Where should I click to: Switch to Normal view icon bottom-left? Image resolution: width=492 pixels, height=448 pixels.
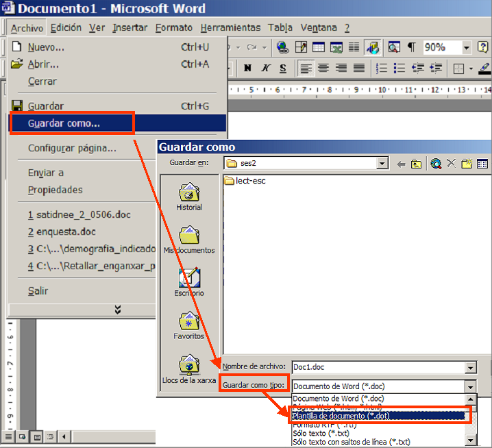[x=8, y=437]
